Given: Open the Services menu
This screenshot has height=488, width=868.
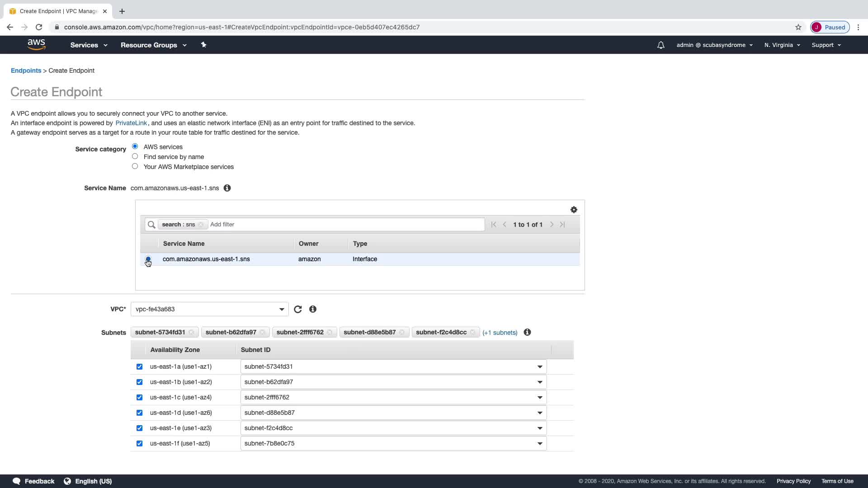Looking at the screenshot, I should coord(89,45).
